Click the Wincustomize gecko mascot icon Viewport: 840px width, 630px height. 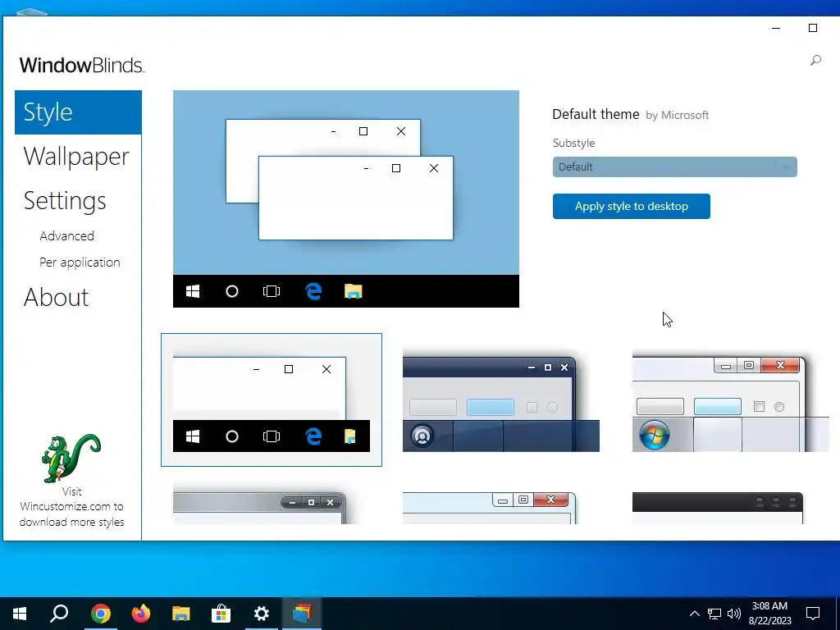(71, 458)
